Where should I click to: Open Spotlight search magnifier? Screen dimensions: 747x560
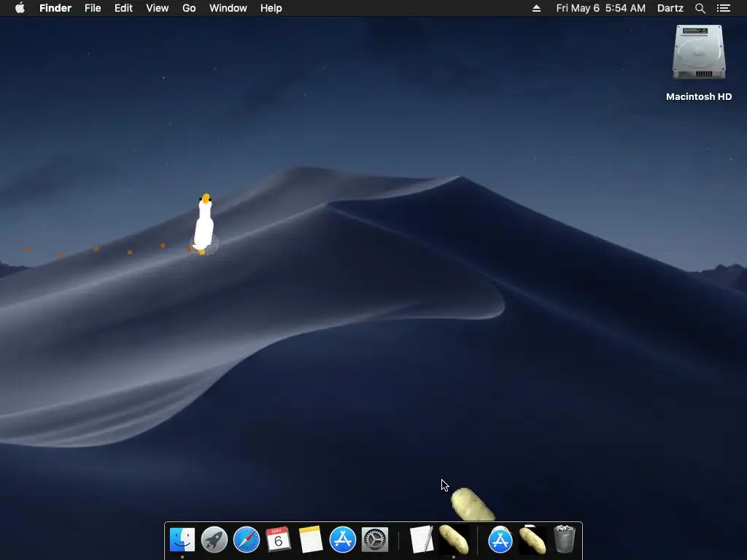coord(700,8)
